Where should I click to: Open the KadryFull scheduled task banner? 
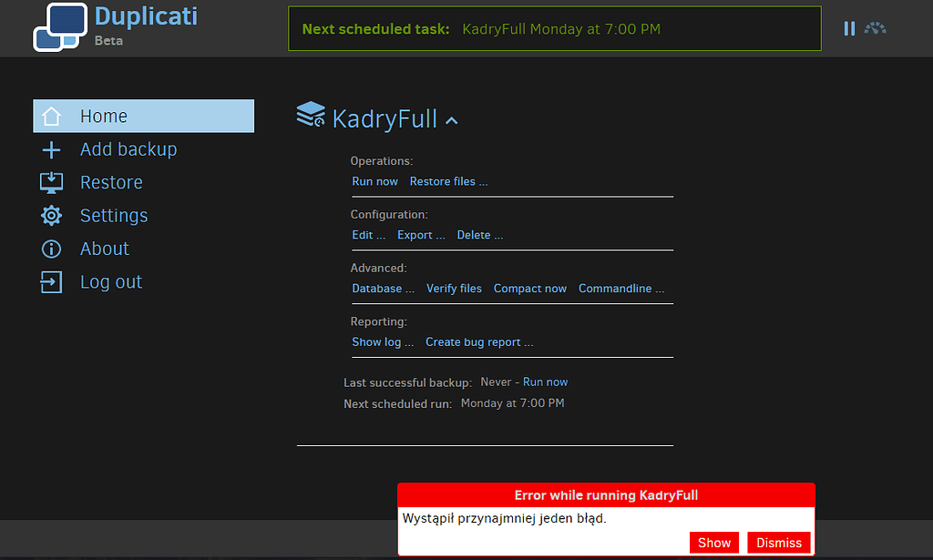click(555, 28)
